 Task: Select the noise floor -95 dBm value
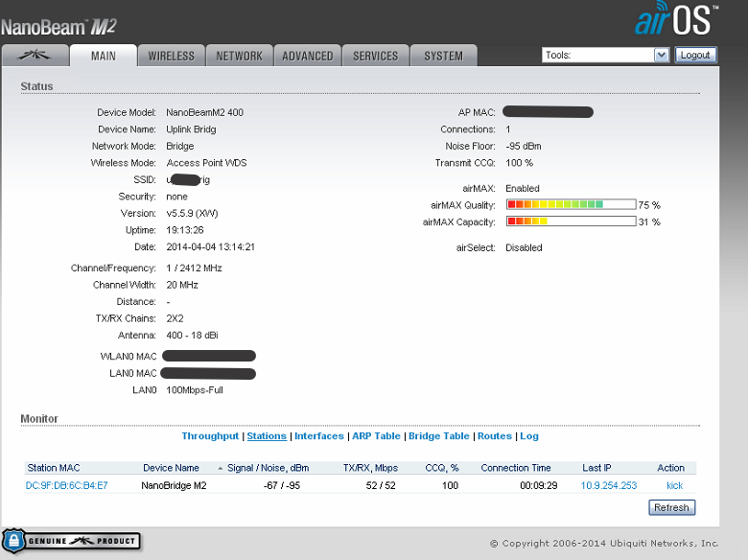pos(524,146)
